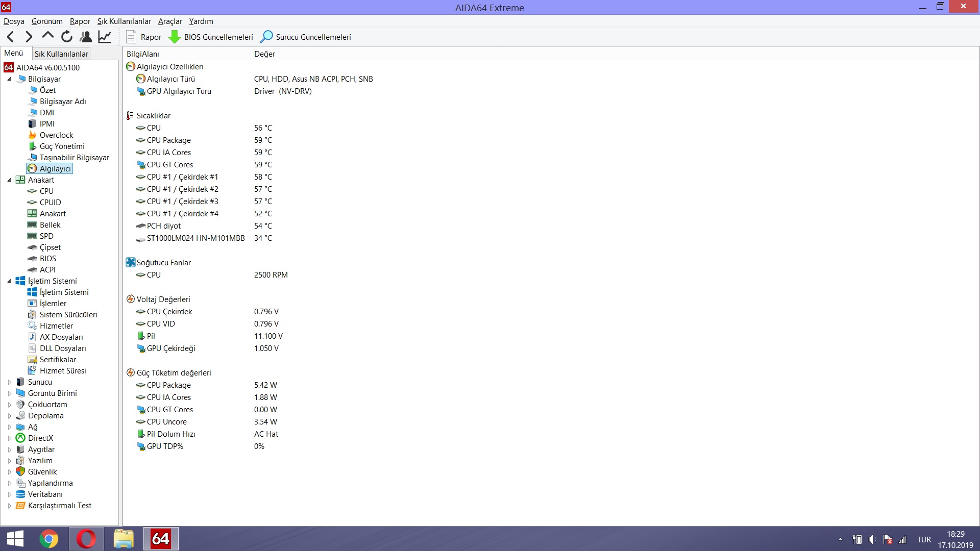The height and width of the screenshot is (551, 980).
Task: Open Sürücü Güncellemeleri
Action: 305,37
